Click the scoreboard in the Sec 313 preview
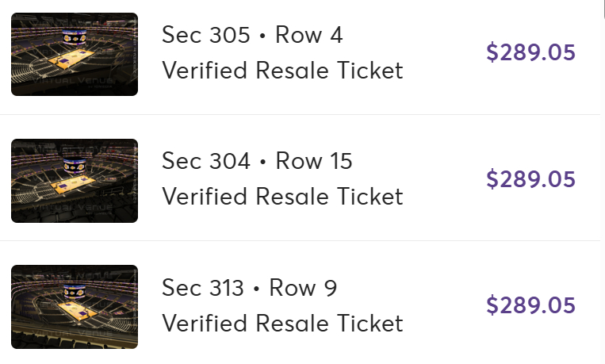The image size is (605, 364). 76,292
